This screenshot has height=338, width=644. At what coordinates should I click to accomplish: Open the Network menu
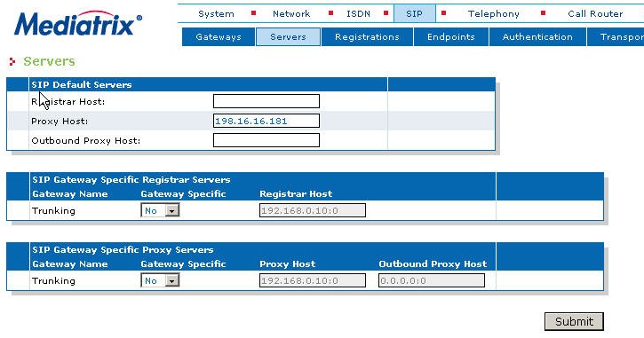291,13
